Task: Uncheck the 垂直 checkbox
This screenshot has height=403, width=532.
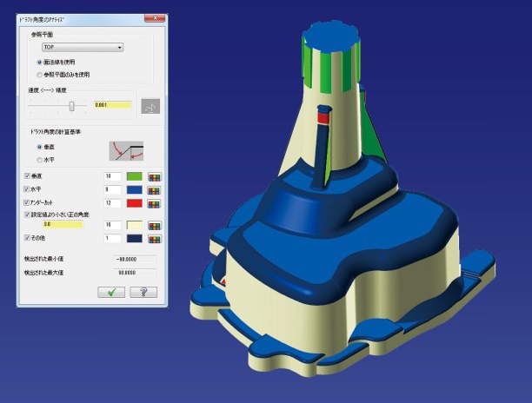Action: [x=27, y=177]
